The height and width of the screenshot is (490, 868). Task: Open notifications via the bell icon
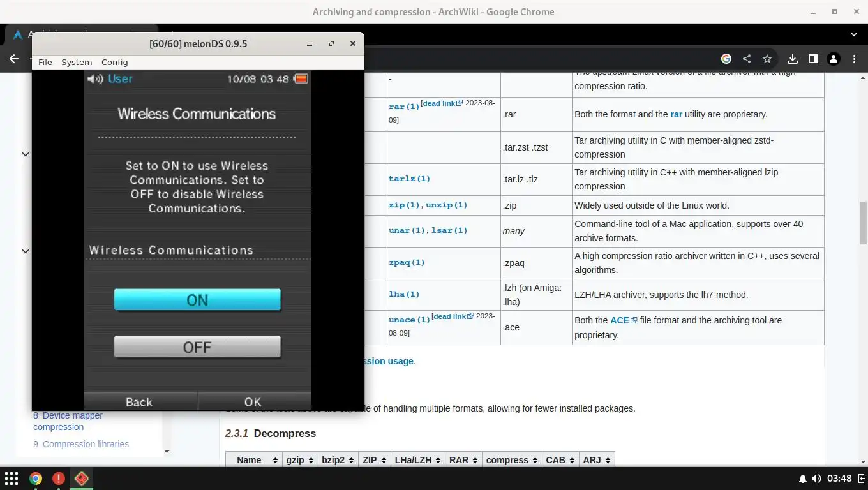click(x=803, y=479)
